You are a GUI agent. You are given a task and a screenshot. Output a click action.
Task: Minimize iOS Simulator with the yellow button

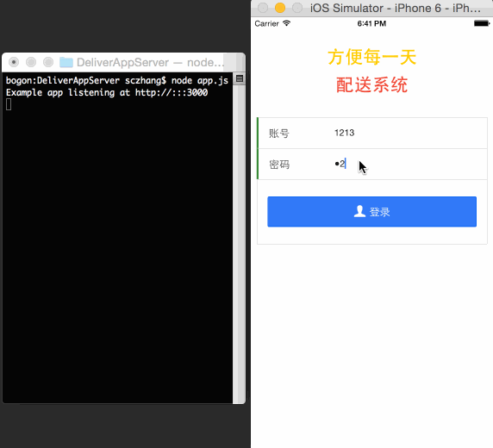280,8
